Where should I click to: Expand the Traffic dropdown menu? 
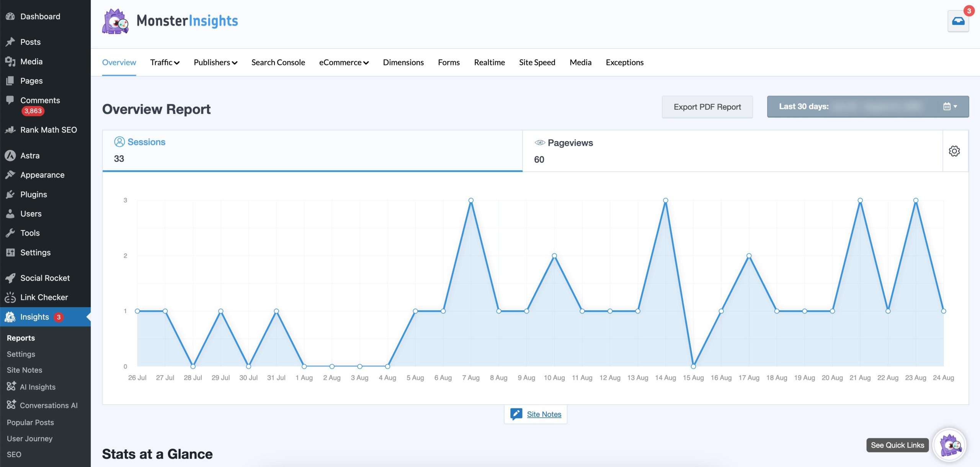pos(165,62)
